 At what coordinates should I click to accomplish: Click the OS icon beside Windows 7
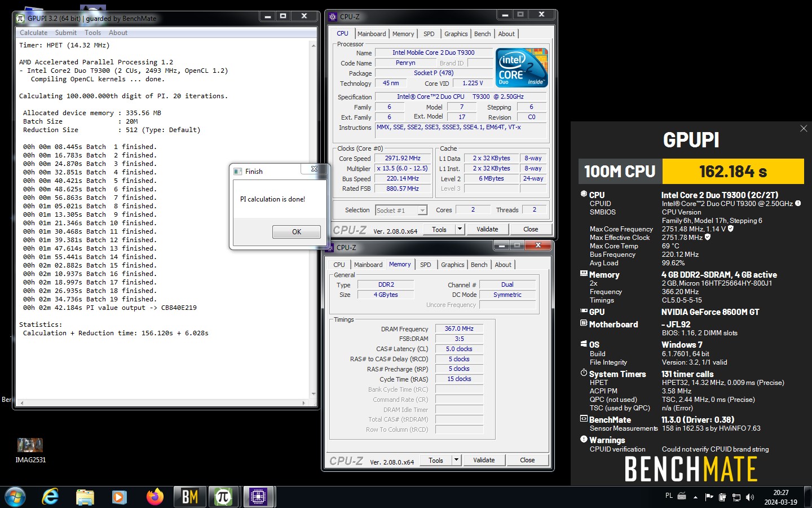(x=584, y=343)
